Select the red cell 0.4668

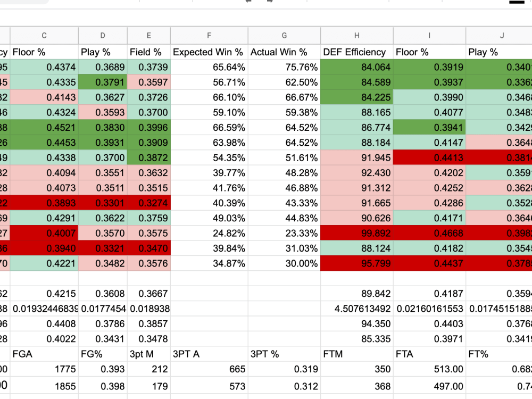(429, 233)
